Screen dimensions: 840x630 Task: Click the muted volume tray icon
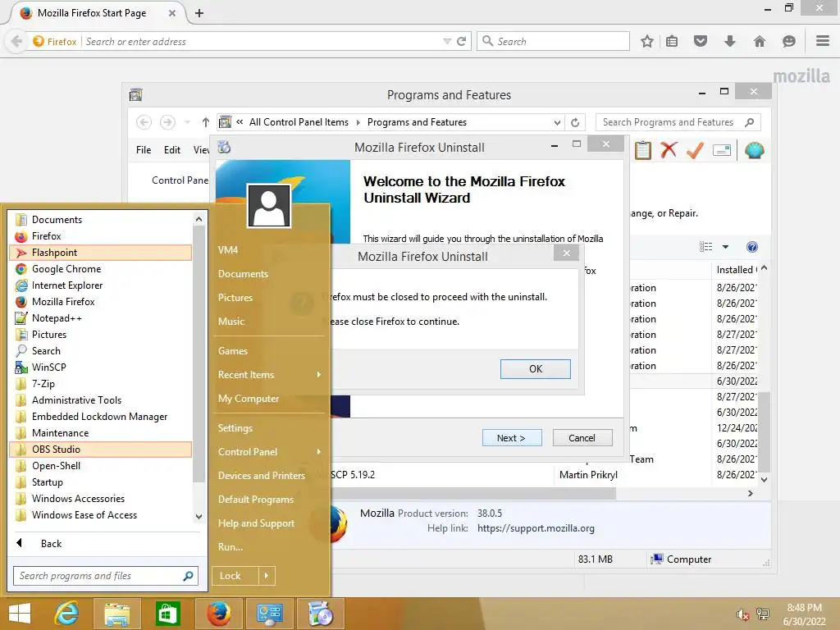click(742, 614)
